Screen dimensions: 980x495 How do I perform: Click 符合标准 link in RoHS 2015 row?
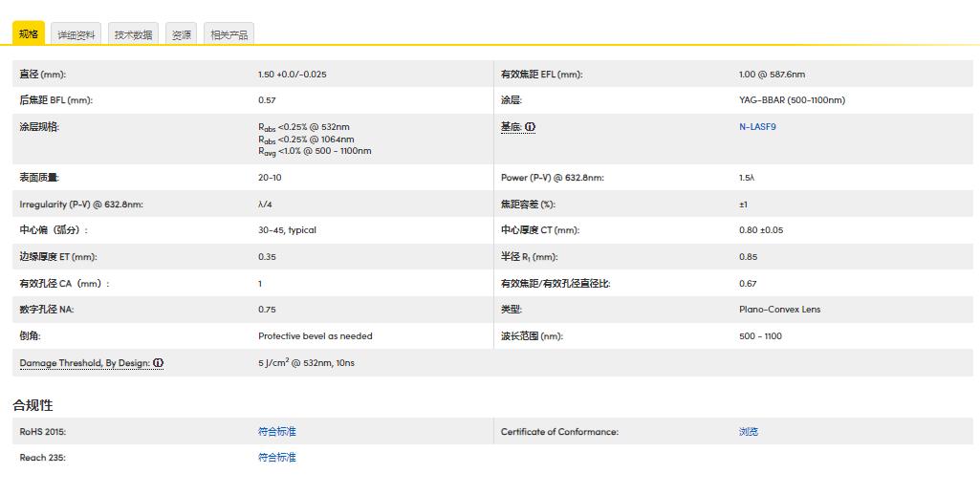277,432
